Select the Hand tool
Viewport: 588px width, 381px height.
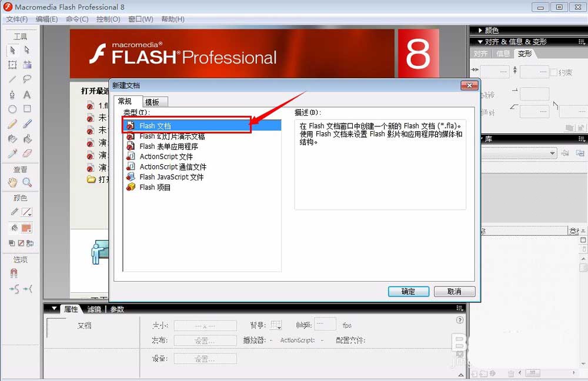pos(12,183)
